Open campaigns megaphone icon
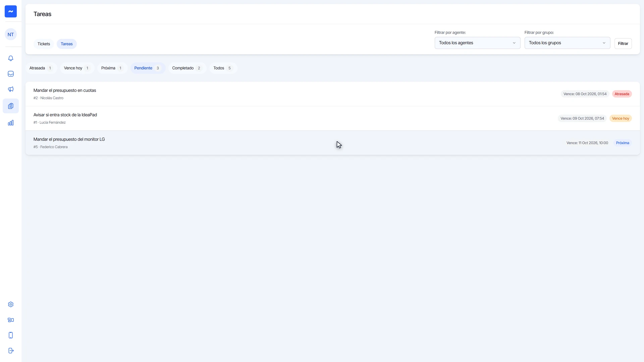This screenshot has width=644, height=362. pyautogui.click(x=11, y=89)
